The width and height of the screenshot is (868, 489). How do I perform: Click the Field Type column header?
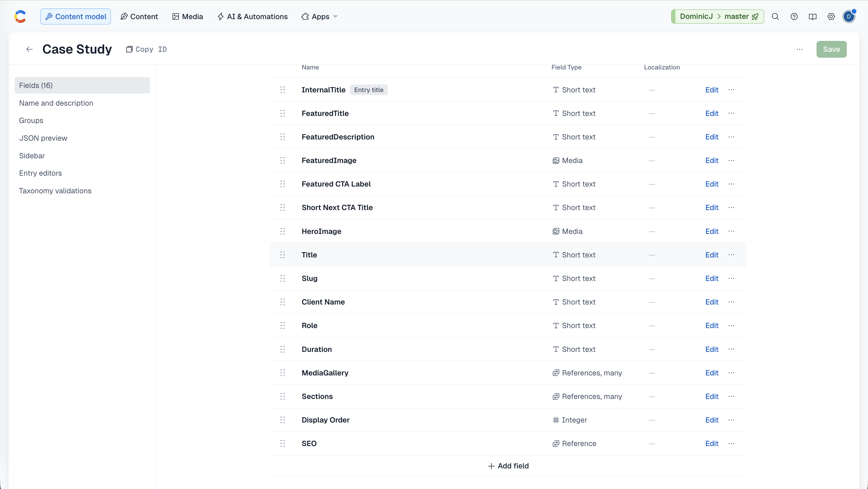pyautogui.click(x=566, y=67)
